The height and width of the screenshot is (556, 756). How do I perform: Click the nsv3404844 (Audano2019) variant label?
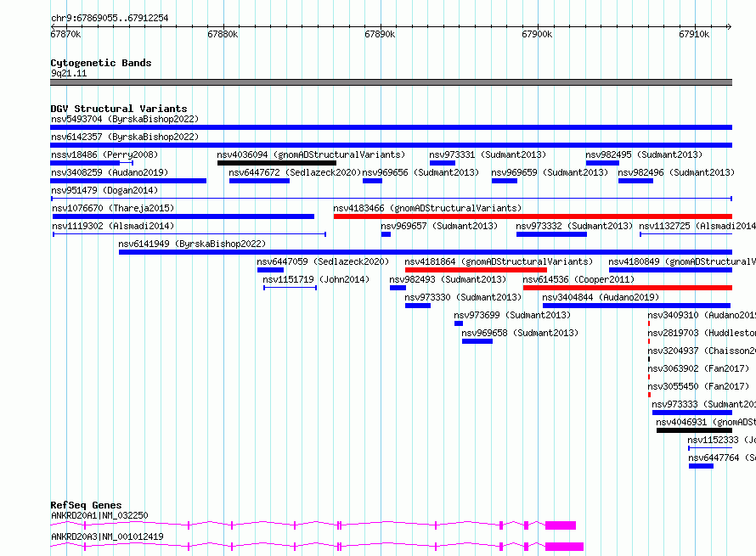click(600, 297)
